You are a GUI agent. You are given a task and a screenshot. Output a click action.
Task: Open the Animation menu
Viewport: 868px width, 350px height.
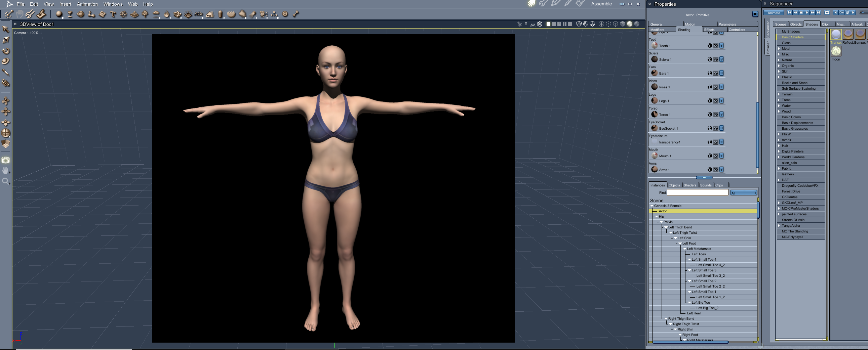point(87,4)
